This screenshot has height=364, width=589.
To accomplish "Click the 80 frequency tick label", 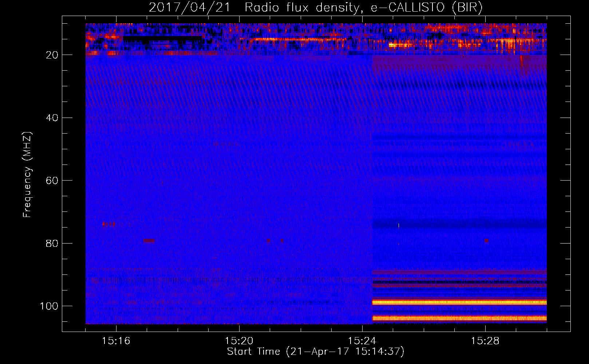I will pos(52,243).
